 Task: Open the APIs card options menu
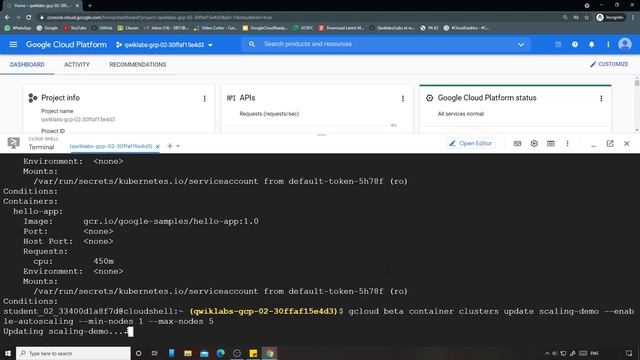click(x=403, y=98)
